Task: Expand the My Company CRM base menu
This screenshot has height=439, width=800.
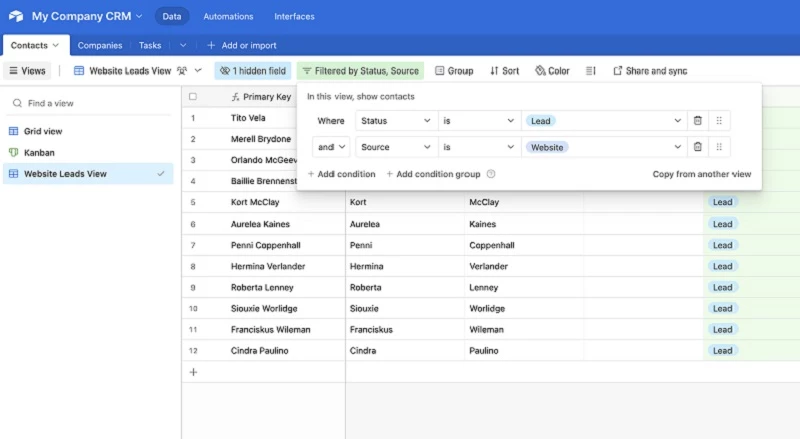Action: (x=139, y=16)
